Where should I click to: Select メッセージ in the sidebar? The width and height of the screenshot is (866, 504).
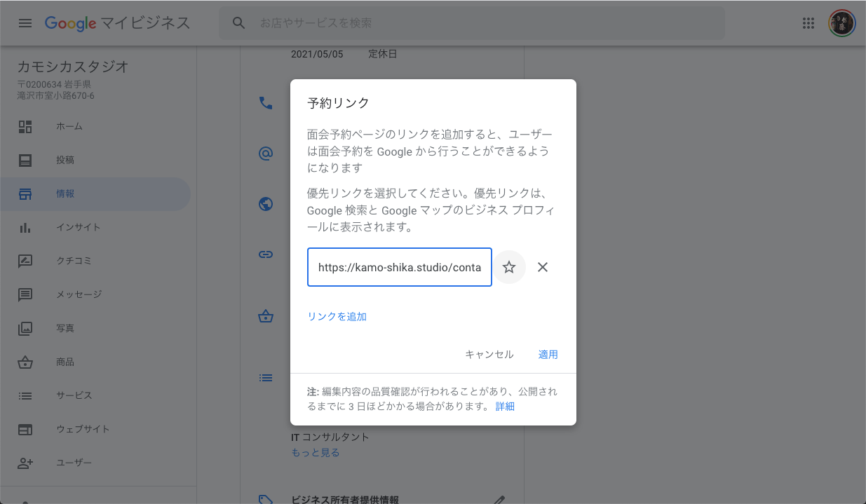coord(79,295)
